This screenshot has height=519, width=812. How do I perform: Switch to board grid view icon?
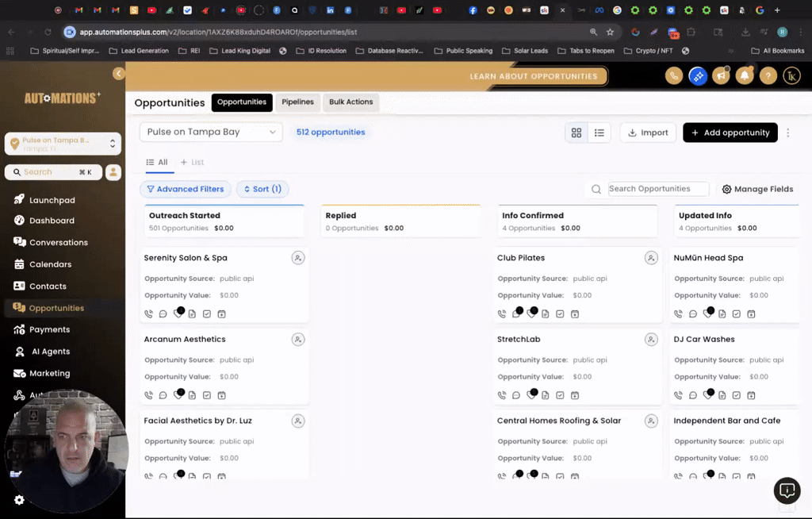click(x=576, y=133)
